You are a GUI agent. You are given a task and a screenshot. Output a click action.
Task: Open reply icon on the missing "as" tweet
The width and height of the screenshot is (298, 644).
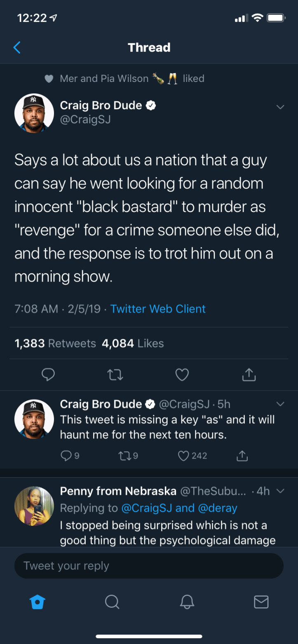tap(66, 455)
